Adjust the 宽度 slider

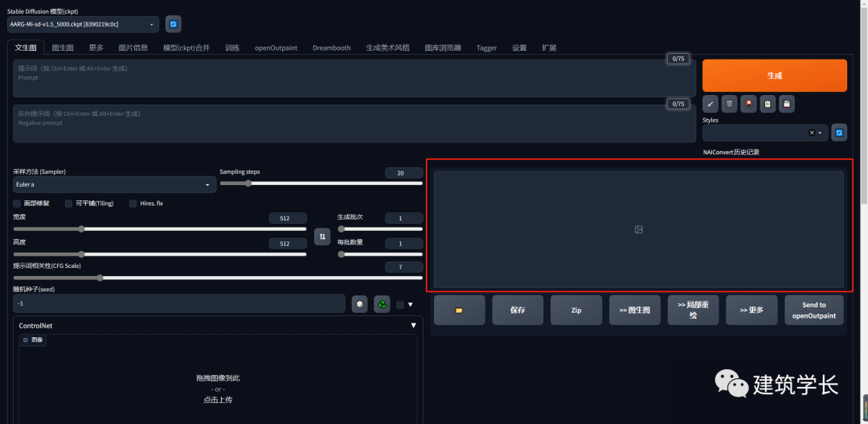[x=159, y=229]
